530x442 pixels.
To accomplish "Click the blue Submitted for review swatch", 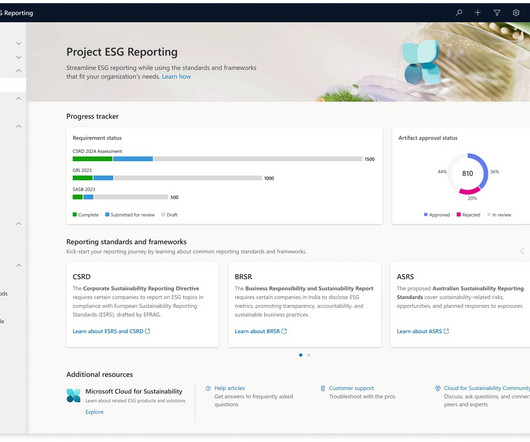I will [x=107, y=215].
